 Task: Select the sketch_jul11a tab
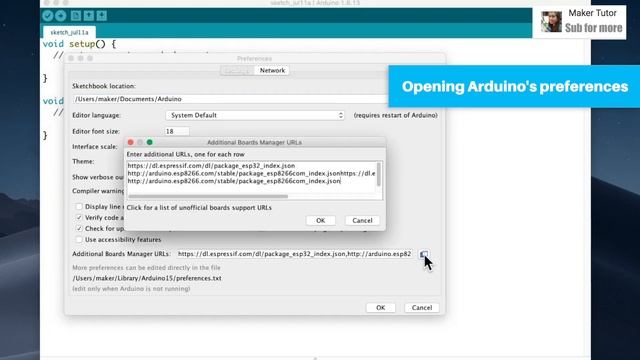point(69,32)
